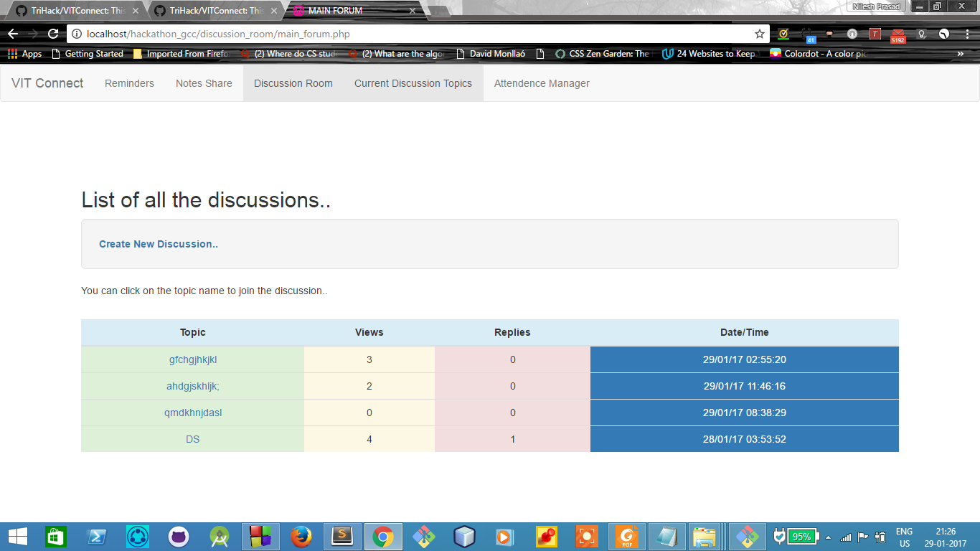
Task: Click the Chrome taskbar icon
Action: [x=383, y=536]
